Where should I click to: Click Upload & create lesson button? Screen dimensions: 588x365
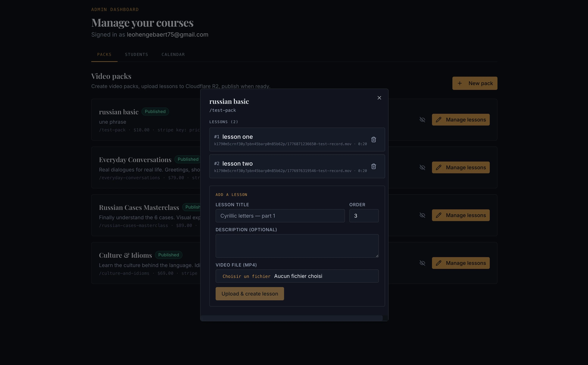pos(250,294)
